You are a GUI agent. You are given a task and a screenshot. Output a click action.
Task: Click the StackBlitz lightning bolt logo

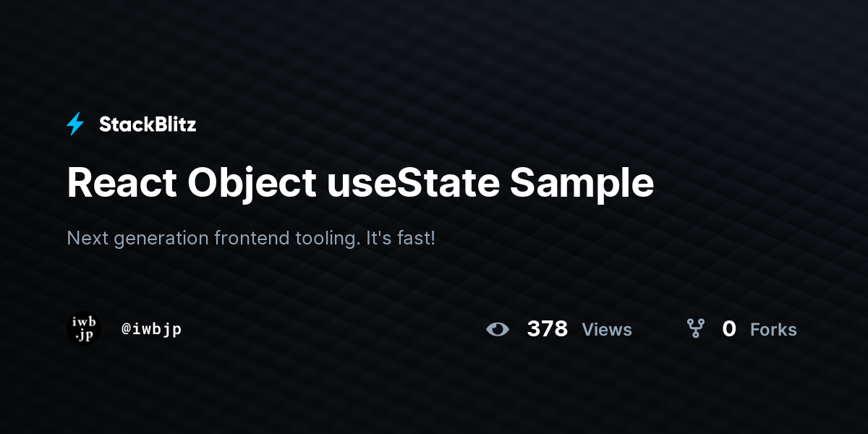(x=75, y=124)
